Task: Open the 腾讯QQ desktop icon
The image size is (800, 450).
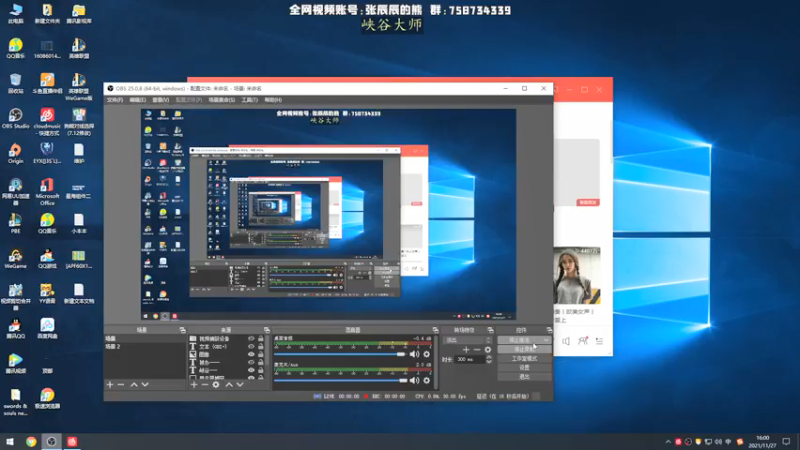Action: 15,329
